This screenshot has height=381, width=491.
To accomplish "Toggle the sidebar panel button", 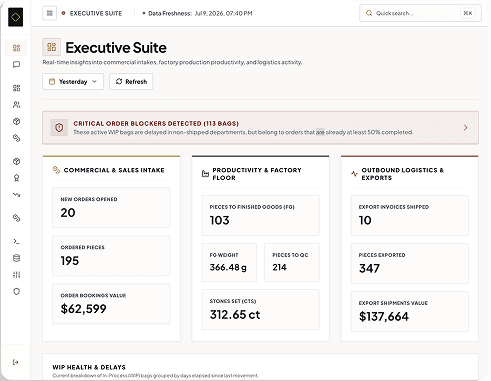I will point(50,13).
